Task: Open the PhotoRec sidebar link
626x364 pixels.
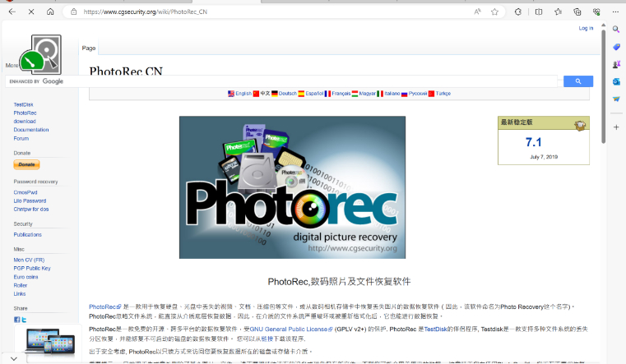Action: 25,113
